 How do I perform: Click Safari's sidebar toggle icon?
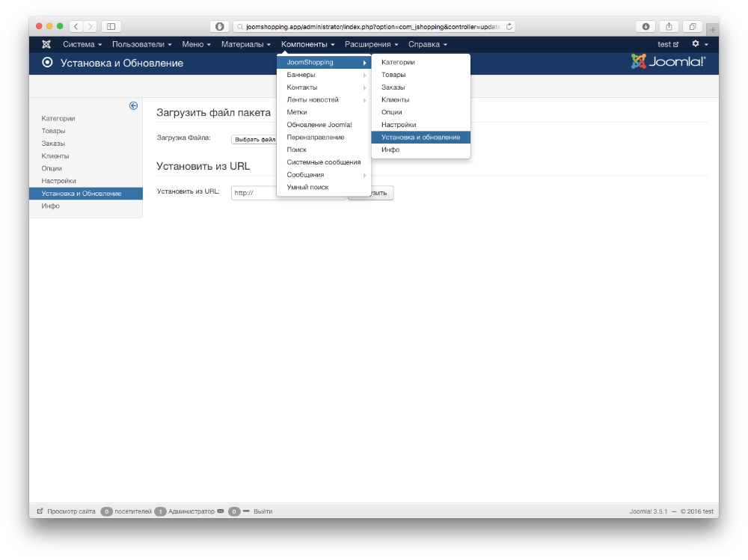(111, 26)
